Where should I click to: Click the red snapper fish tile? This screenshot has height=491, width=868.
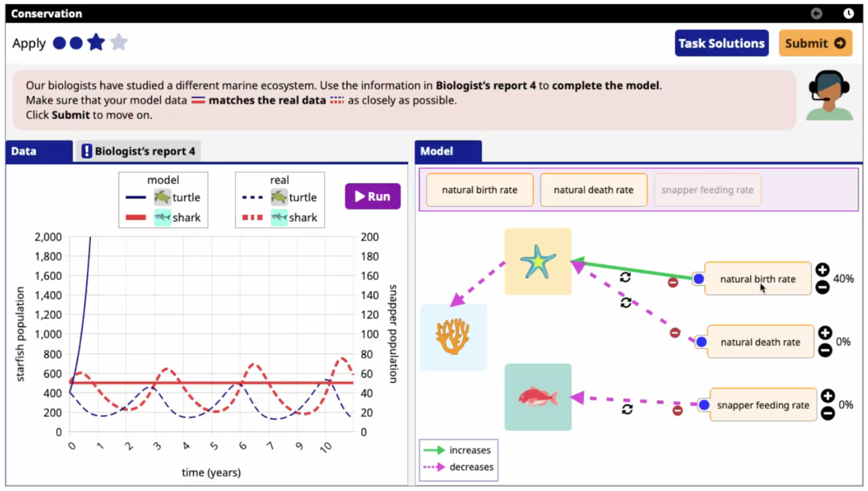coord(538,397)
